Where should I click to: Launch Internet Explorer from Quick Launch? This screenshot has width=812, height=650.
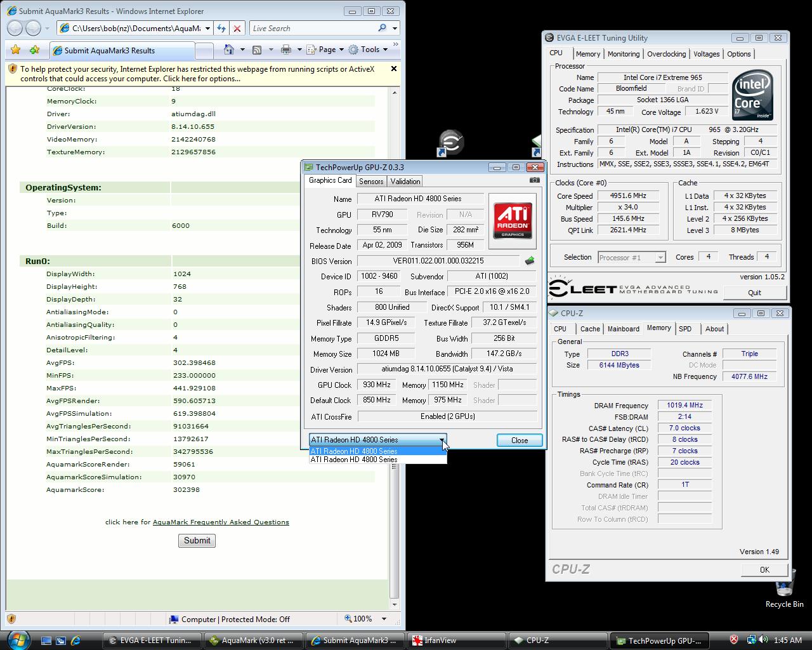pos(76,640)
